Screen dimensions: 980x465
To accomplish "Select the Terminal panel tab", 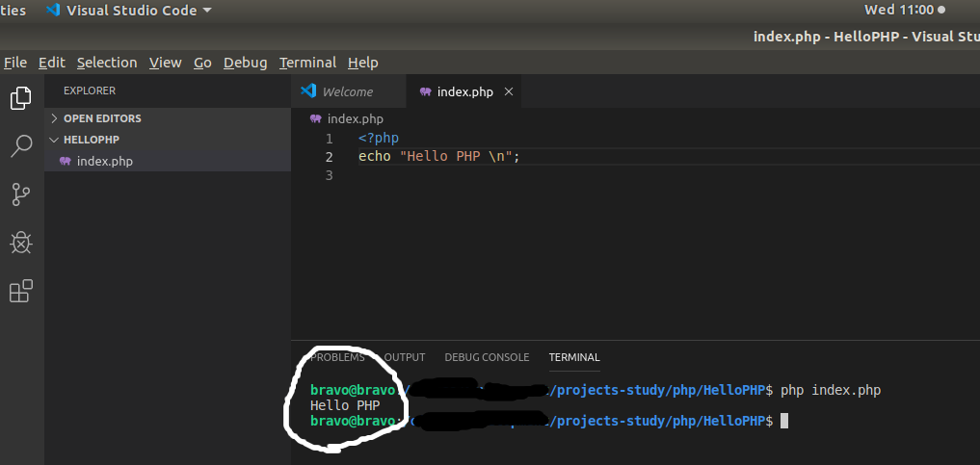I will (574, 357).
